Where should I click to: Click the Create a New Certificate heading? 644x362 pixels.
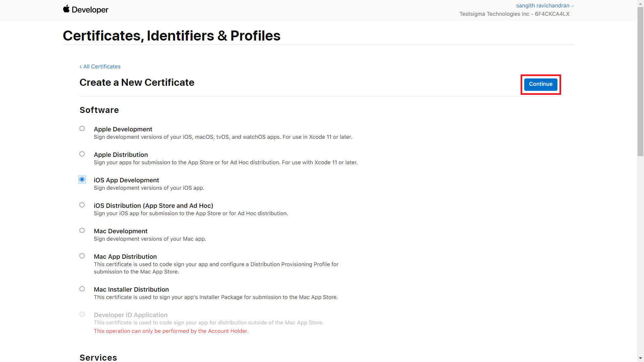(x=137, y=82)
